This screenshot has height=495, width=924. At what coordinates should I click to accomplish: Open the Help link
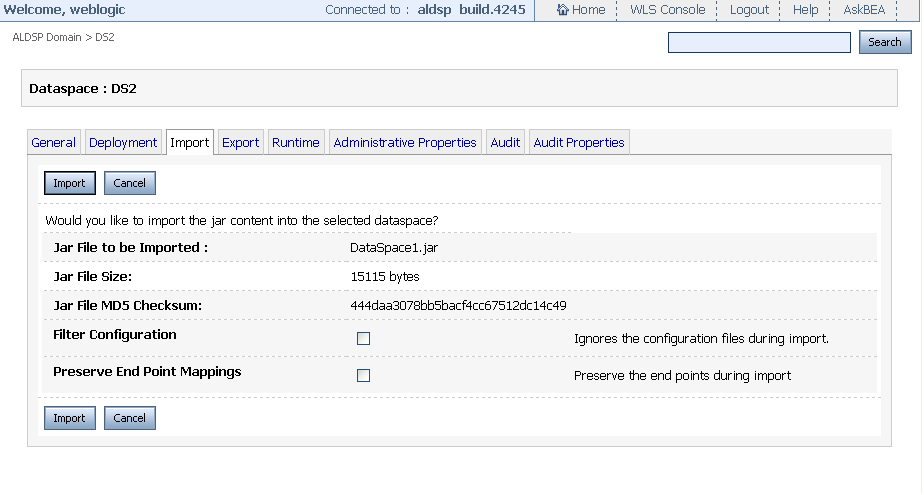[805, 9]
